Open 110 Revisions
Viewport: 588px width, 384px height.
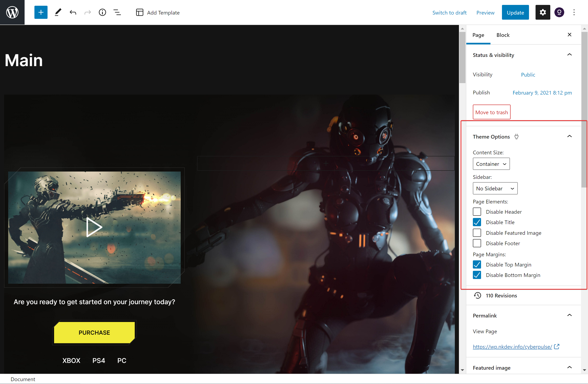501,295
